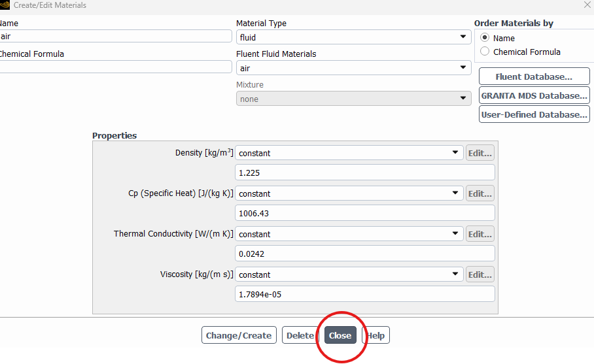The image size is (594, 364).
Task: Open the Viscosity method dropdown
Action: [349, 274]
